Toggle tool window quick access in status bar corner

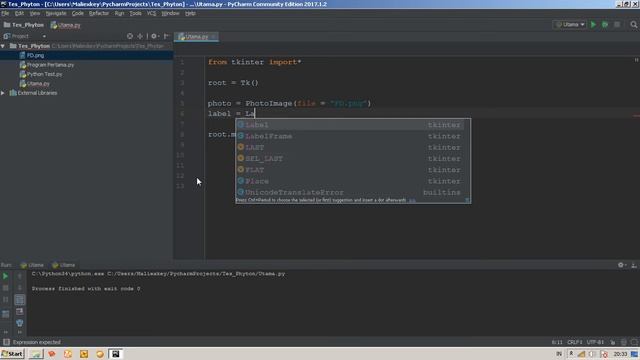(6, 342)
